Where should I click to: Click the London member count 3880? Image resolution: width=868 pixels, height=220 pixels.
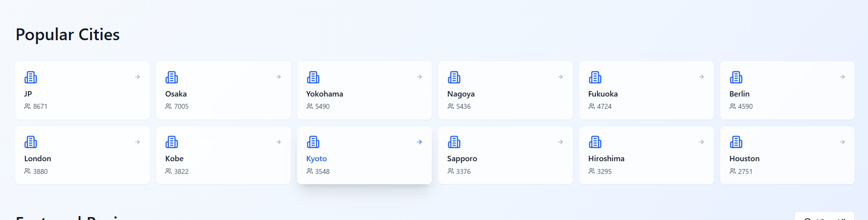(x=40, y=171)
